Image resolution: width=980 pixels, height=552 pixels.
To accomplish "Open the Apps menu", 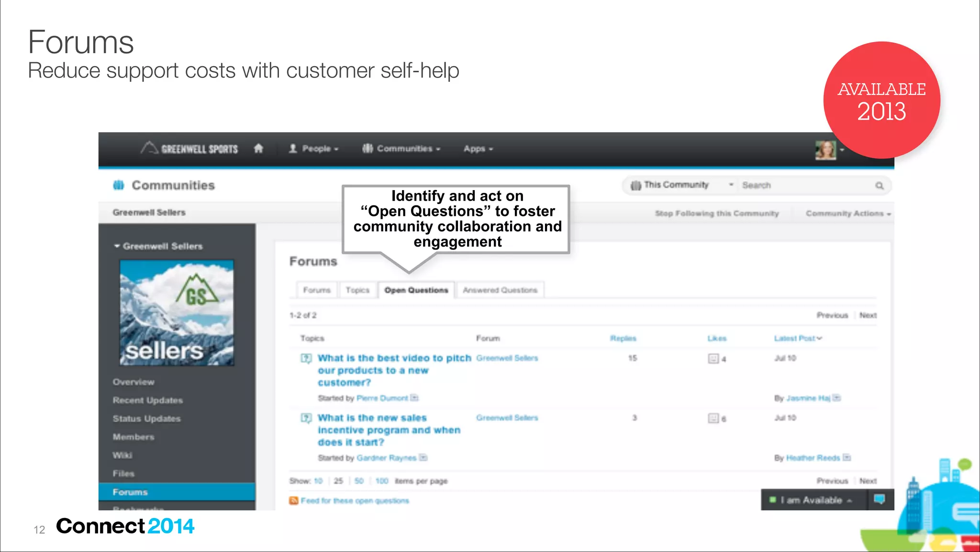I will pos(478,149).
